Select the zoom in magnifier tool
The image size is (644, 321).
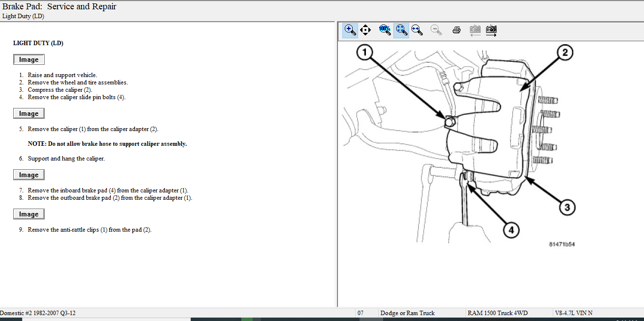click(350, 30)
